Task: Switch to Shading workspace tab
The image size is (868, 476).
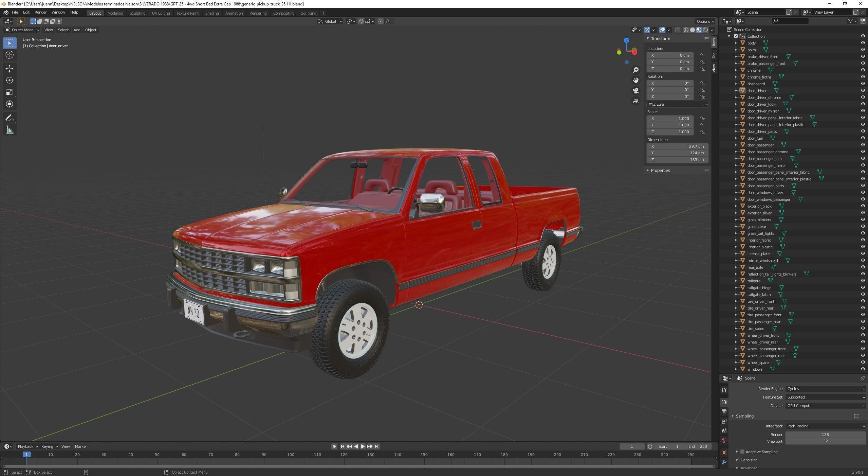Action: 212,13
